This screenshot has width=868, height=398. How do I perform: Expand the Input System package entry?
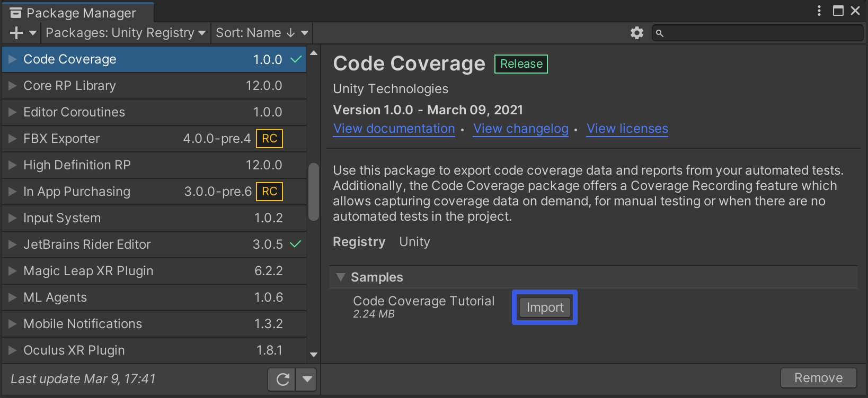click(x=13, y=218)
